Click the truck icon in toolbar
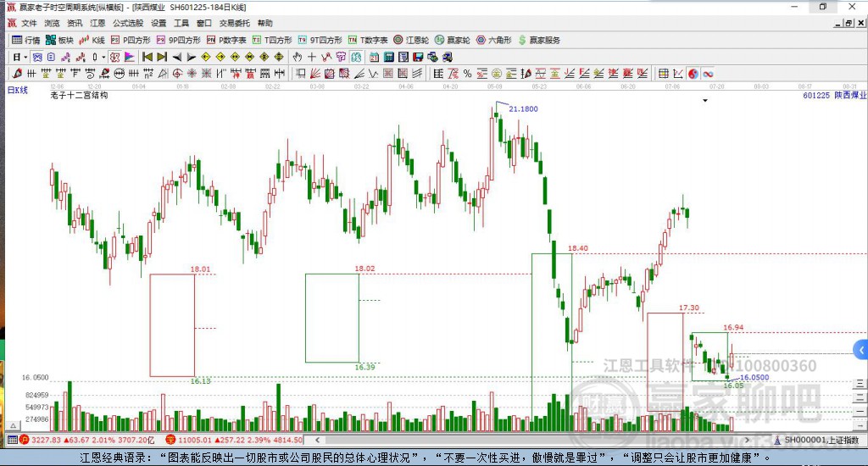The height and width of the screenshot is (466, 868). click(448, 57)
